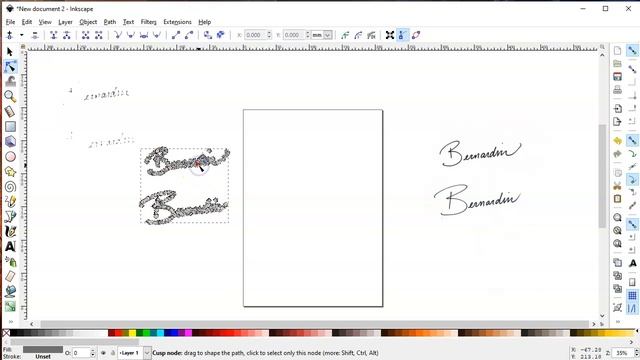This screenshot has width=640, height=360.
Task: Select the Spiral tool
Action: [10, 187]
